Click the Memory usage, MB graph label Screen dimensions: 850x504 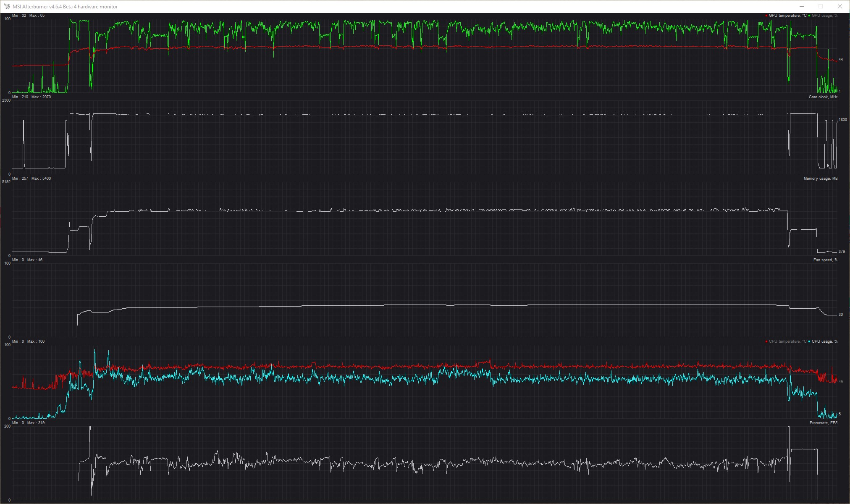[820, 178]
